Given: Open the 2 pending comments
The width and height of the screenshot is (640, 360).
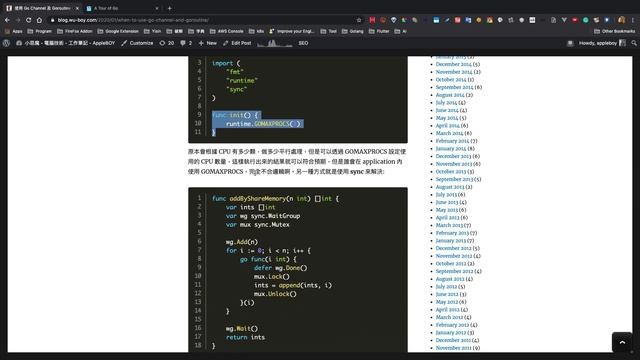Looking at the screenshot, I should coord(186,43).
